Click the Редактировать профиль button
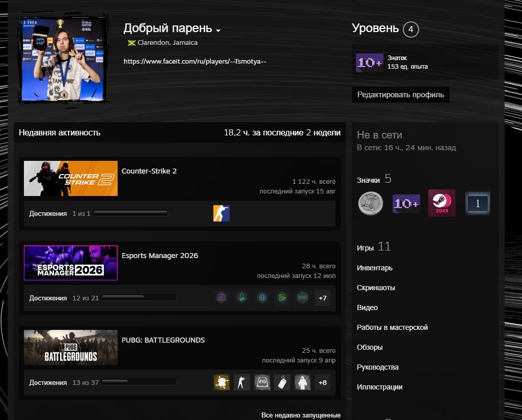 click(x=400, y=95)
